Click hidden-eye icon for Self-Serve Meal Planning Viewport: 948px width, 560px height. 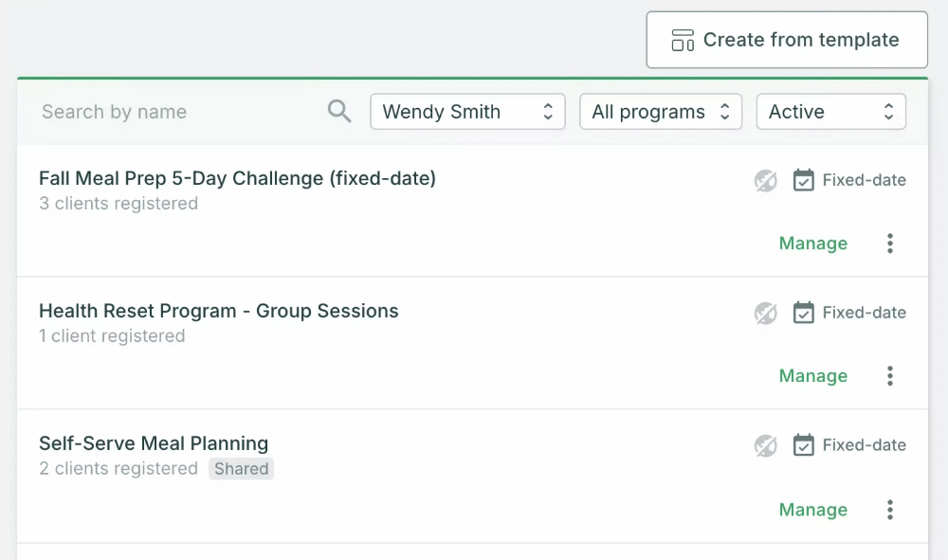coord(766,445)
